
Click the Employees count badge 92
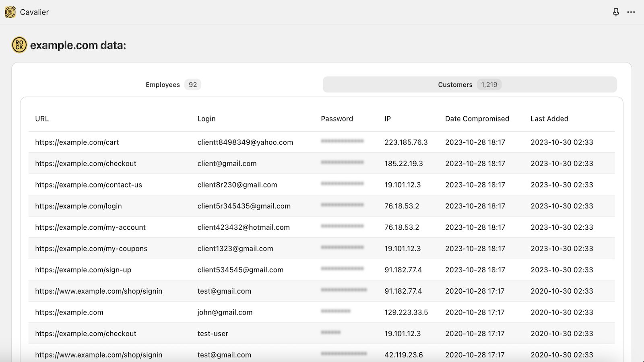[193, 85]
